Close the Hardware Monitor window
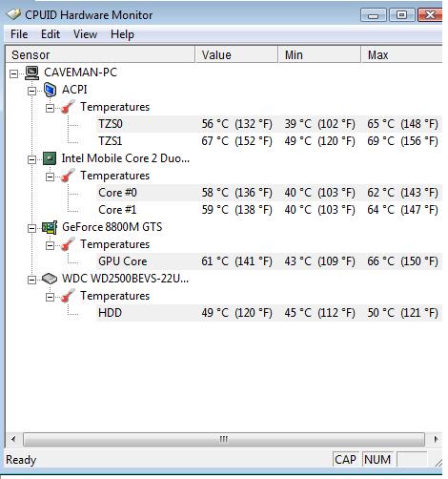This screenshot has height=479, width=448. 430,15
